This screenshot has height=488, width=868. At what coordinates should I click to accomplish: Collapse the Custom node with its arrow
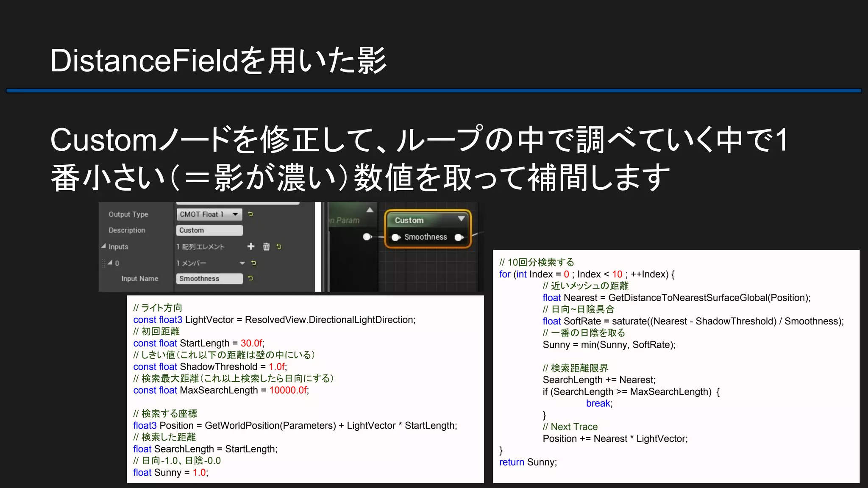pyautogui.click(x=461, y=219)
